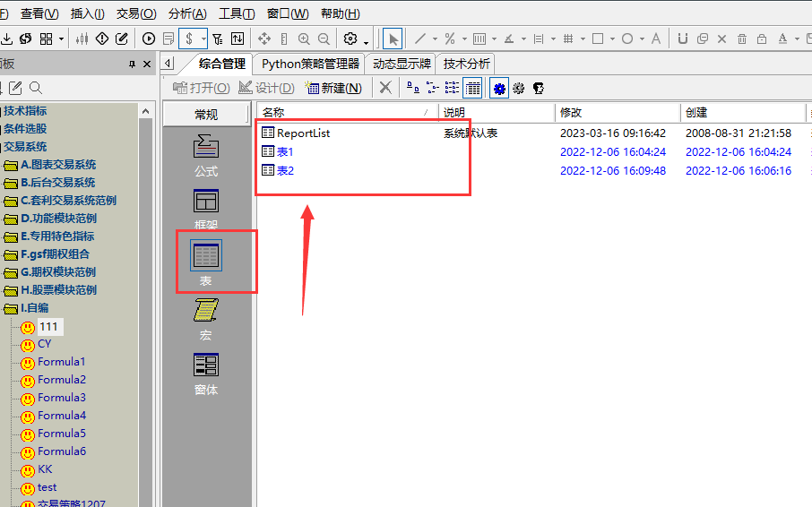Open the percent tool dropdown arrow
812x507 pixels.
click(x=464, y=39)
